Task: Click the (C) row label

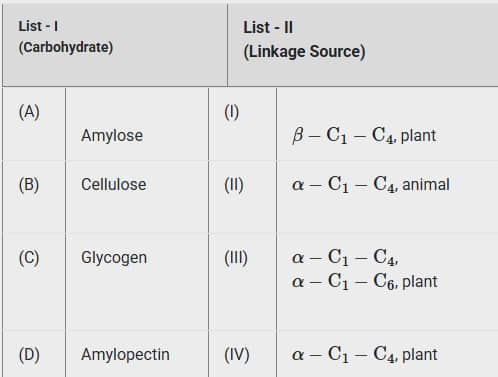Action: coord(29,258)
